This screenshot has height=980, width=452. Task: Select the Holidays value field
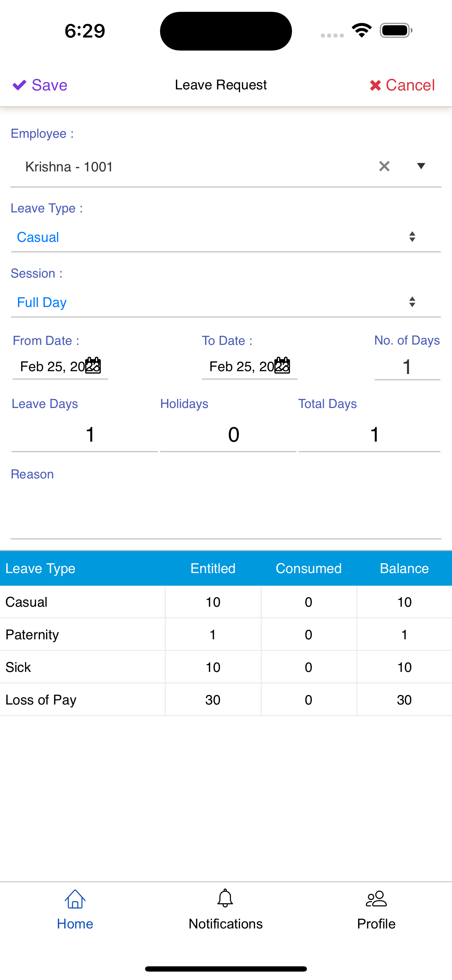(228, 435)
